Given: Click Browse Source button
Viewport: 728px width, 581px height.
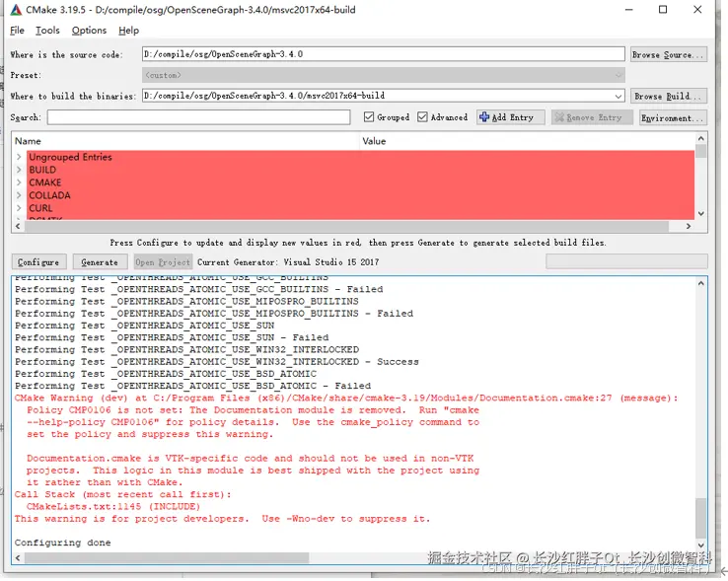Looking at the screenshot, I should [x=669, y=55].
